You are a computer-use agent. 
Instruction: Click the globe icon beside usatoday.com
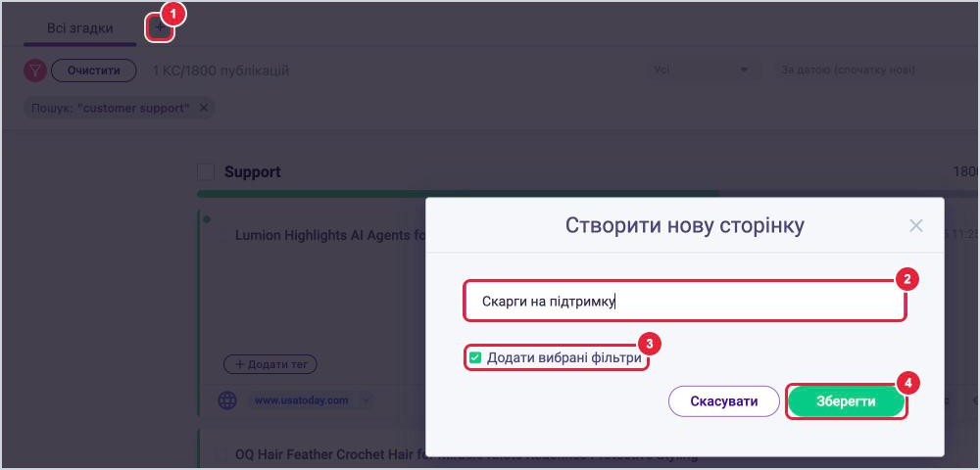227,400
